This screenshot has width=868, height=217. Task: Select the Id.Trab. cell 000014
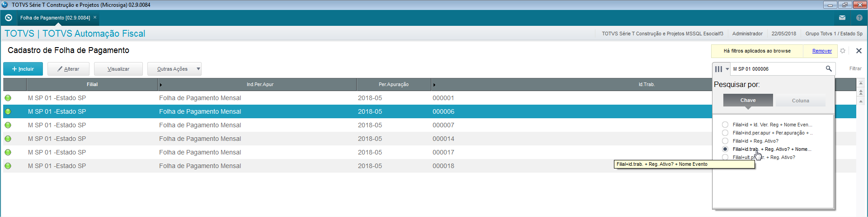point(443,139)
